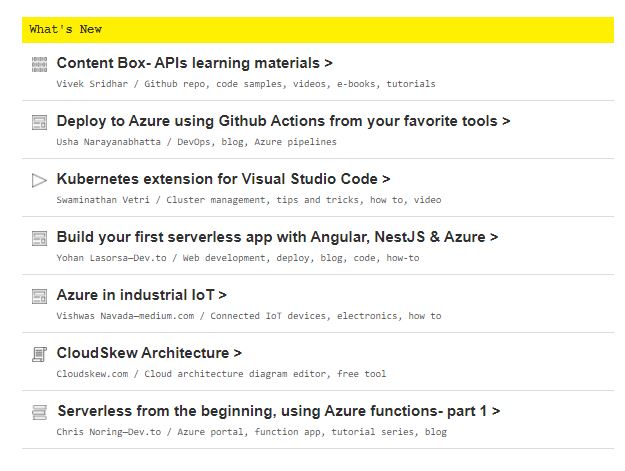The width and height of the screenshot is (625, 471).
Task: Open Azure in industrial IoT link
Action: pyautogui.click(x=142, y=295)
